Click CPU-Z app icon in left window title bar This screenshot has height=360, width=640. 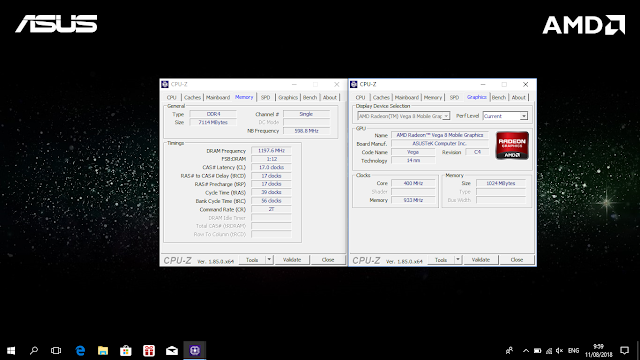coord(165,84)
